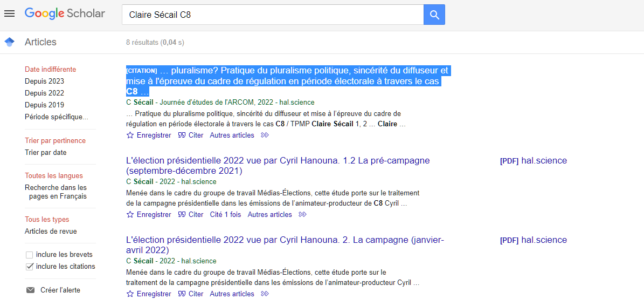The width and height of the screenshot is (644, 306).
Task: Click the Créer l'alerte link
Action: coord(60,290)
